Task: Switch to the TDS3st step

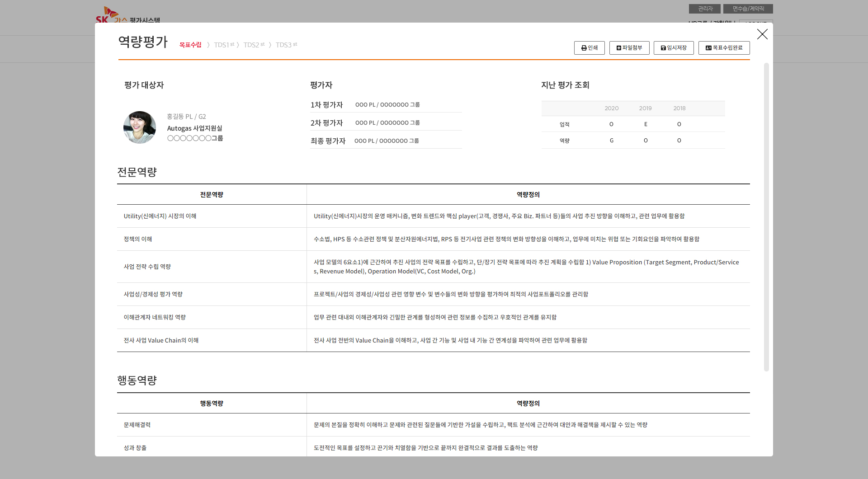Action: tap(286, 45)
